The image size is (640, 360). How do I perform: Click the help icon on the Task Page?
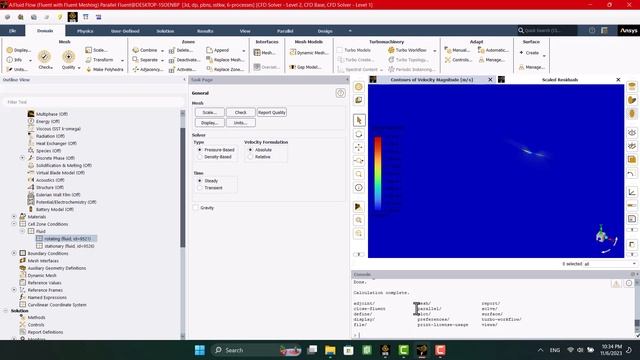(340, 93)
